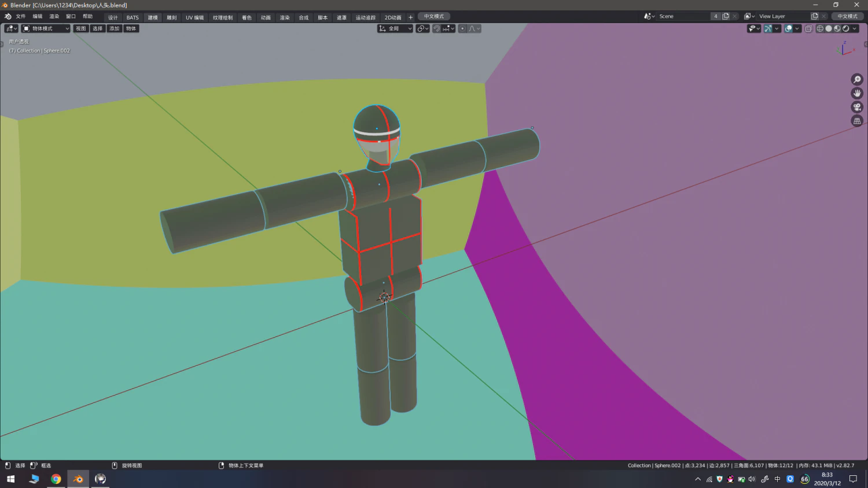This screenshot has height=488, width=868.
Task: Add a new workspace with the plus button
Action: [411, 17]
